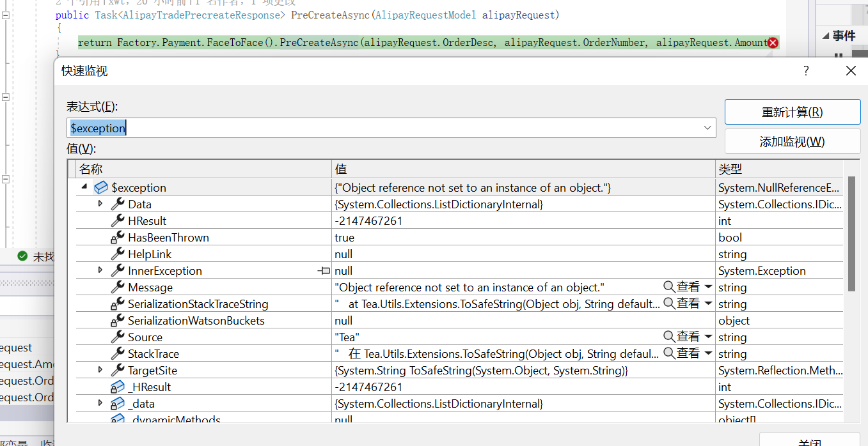Open the expression combo box dropdown arrow
The height and width of the screenshot is (446, 868).
pos(708,128)
